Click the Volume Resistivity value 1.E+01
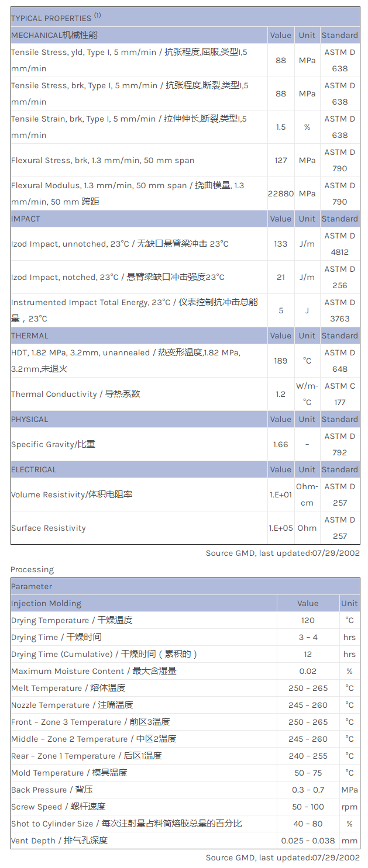The width and height of the screenshot is (368, 868). pos(281,494)
